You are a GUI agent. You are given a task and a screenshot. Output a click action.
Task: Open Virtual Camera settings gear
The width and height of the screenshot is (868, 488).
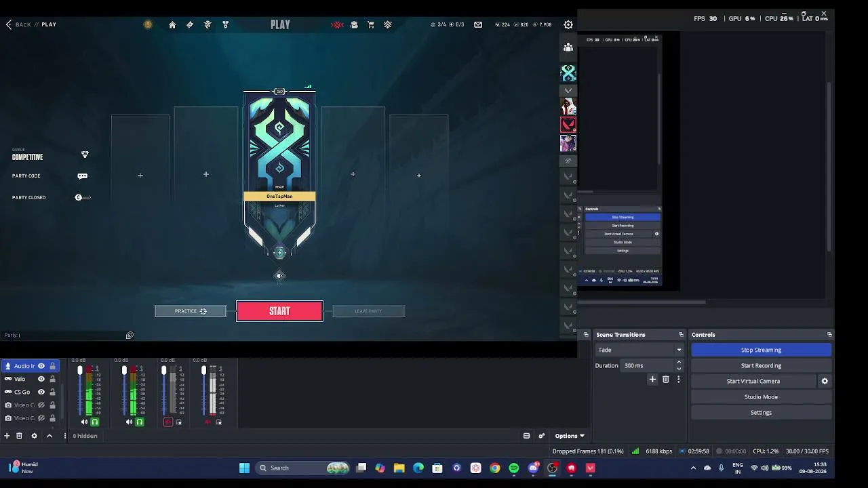[825, 381]
